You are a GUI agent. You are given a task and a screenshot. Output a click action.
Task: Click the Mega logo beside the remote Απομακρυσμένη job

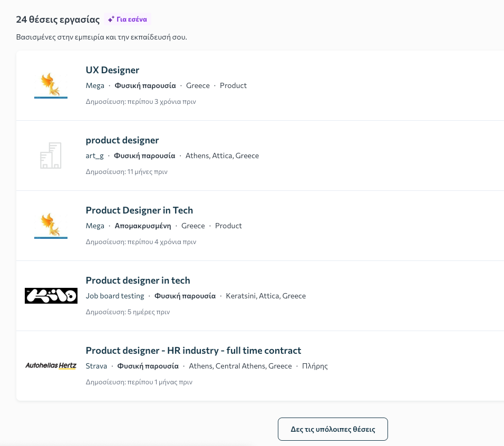coord(51,226)
